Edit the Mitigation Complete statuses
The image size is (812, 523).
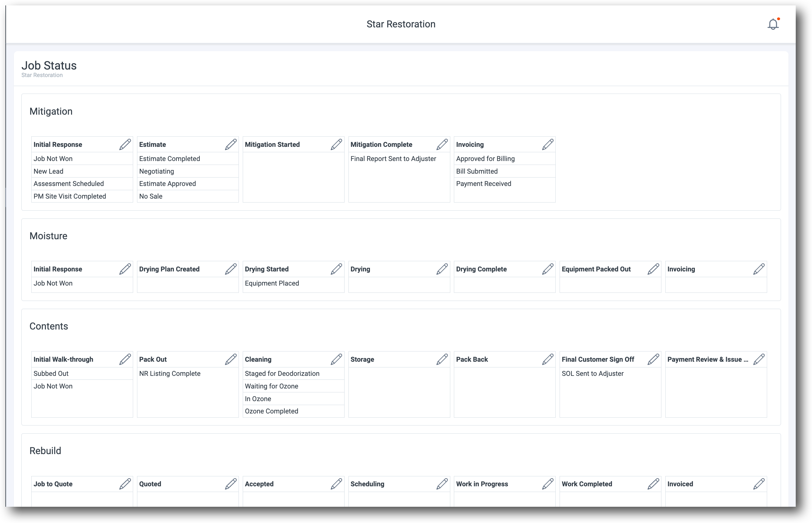pos(442,144)
